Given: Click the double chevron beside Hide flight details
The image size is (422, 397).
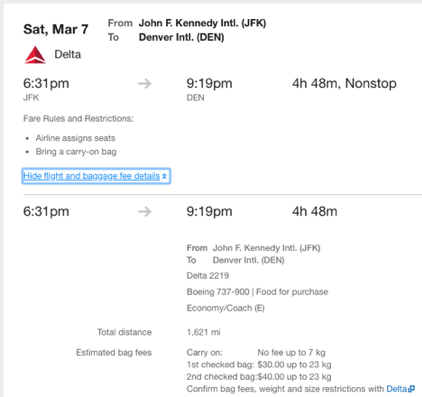Looking at the screenshot, I should (164, 176).
